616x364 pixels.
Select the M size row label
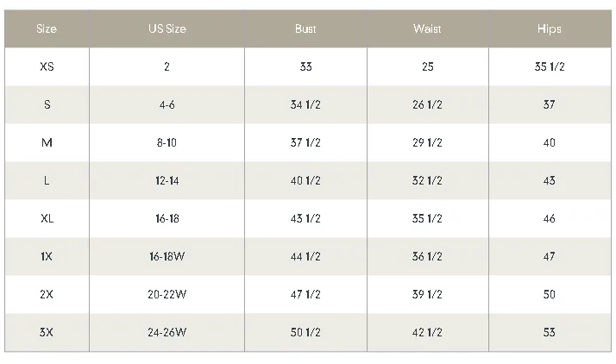[x=47, y=142]
